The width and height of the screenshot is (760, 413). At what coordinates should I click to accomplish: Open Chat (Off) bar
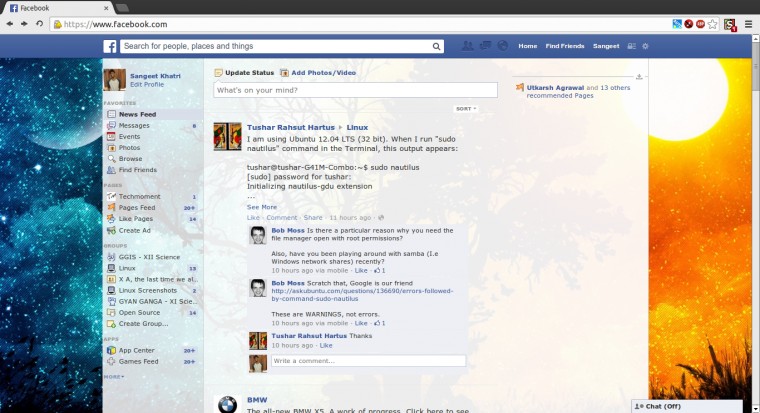(687, 406)
